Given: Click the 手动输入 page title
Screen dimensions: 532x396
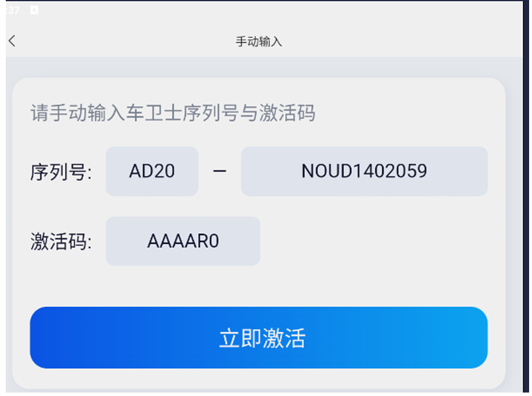Looking at the screenshot, I should click(x=258, y=42).
